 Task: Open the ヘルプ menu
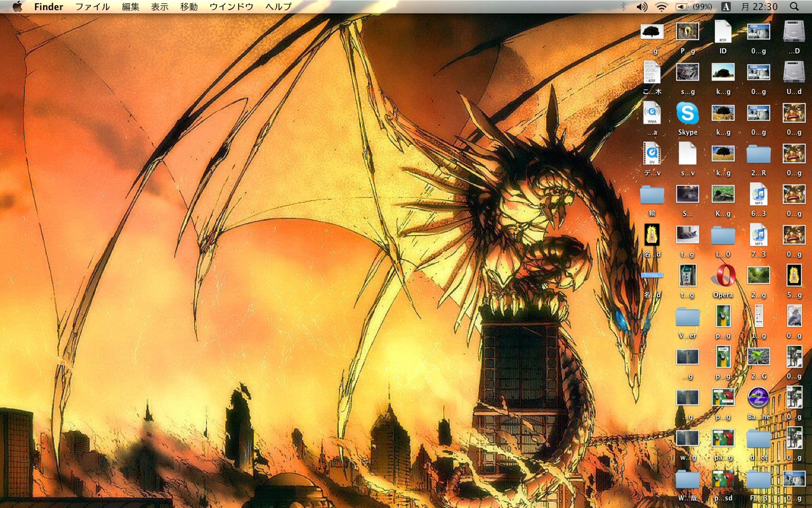(x=278, y=6)
